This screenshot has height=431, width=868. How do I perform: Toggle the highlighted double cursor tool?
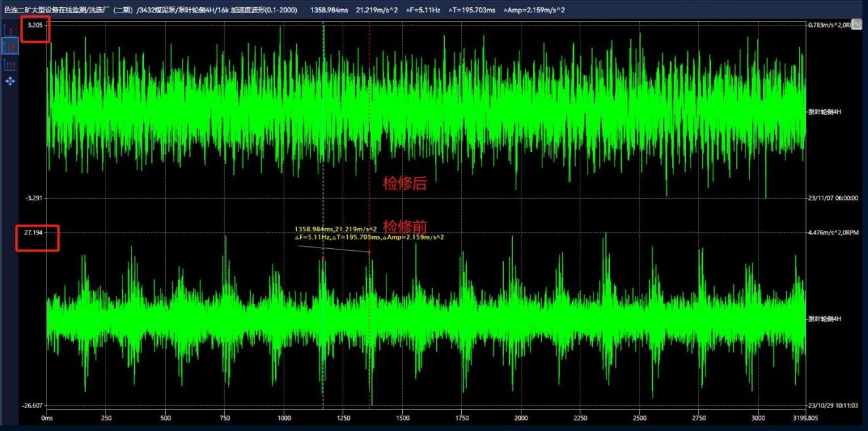[10, 47]
